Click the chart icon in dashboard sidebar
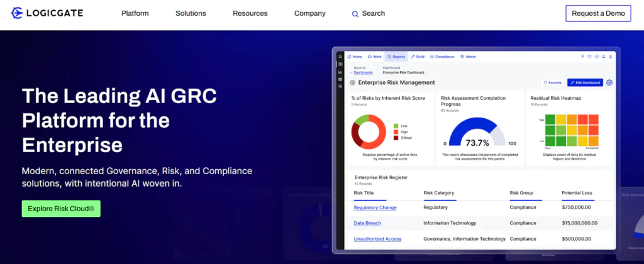 340,72
